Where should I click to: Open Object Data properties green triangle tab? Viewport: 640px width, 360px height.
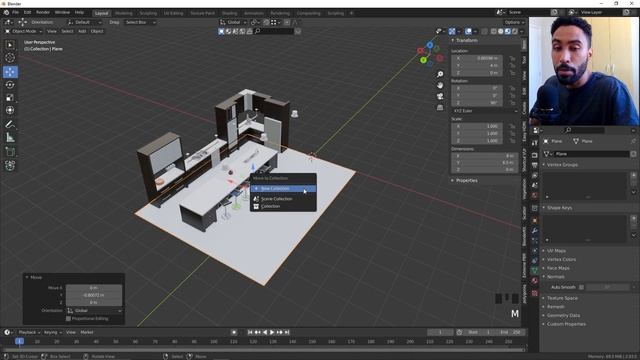click(534, 270)
